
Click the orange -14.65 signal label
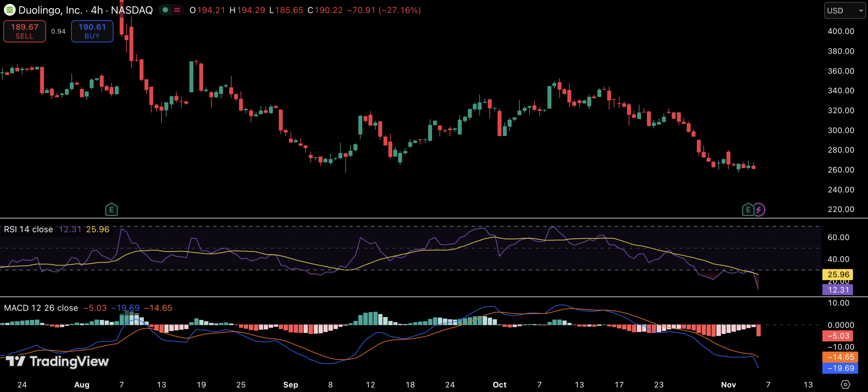[840, 357]
